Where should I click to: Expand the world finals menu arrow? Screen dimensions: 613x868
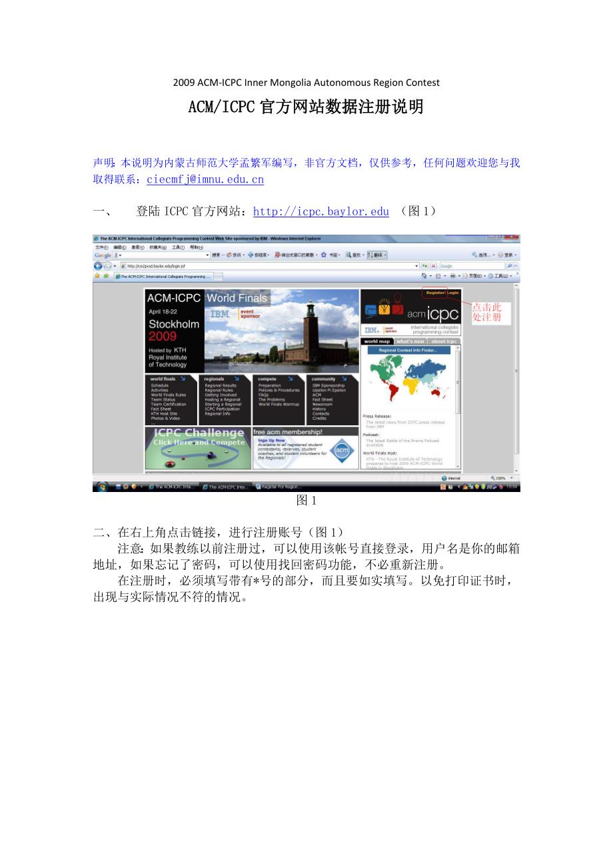tap(182, 379)
